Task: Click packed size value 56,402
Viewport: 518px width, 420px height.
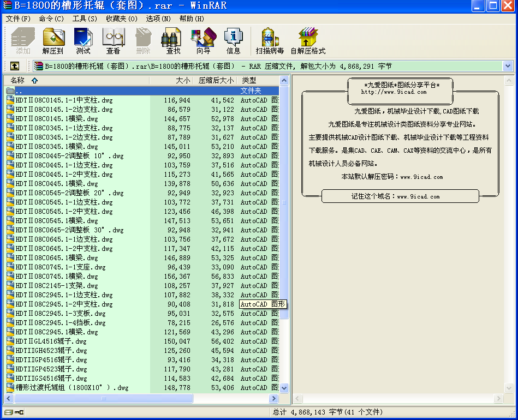Action: [x=222, y=341]
